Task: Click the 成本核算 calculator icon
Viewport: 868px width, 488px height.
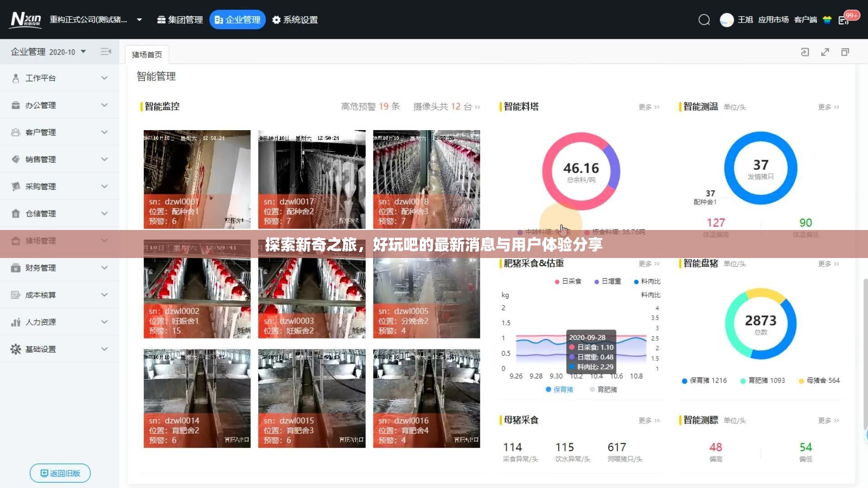Action: click(15, 295)
